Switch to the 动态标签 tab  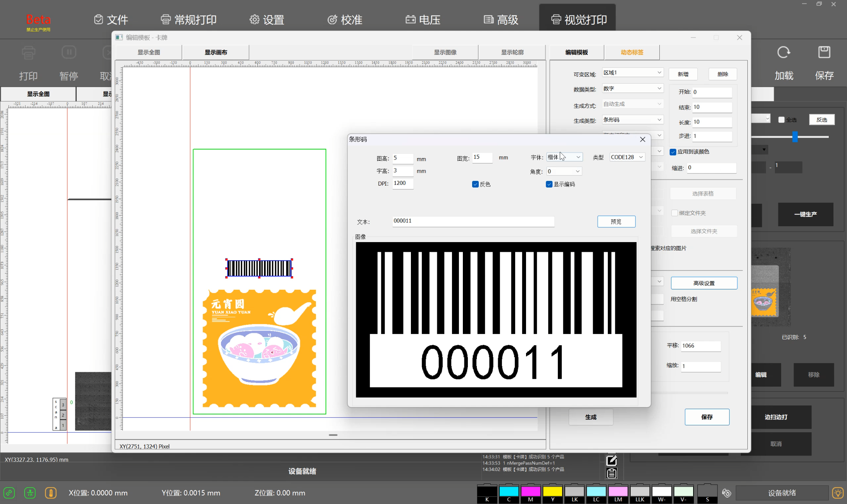(632, 52)
